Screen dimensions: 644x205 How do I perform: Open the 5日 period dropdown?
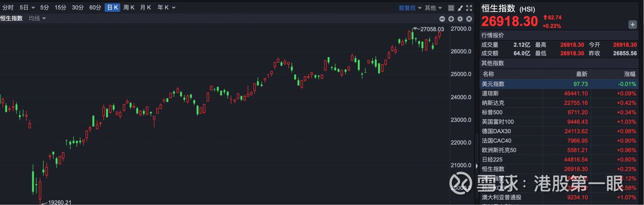pyautogui.click(x=27, y=7)
